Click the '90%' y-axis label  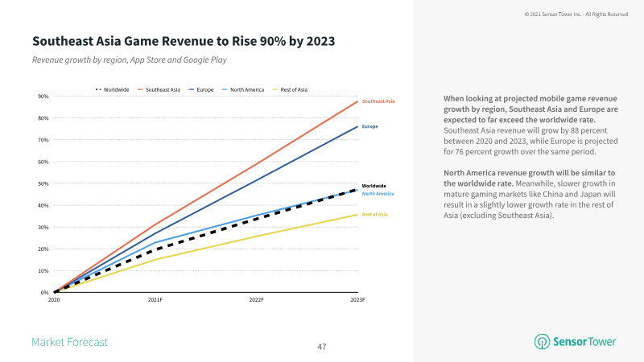(x=43, y=97)
